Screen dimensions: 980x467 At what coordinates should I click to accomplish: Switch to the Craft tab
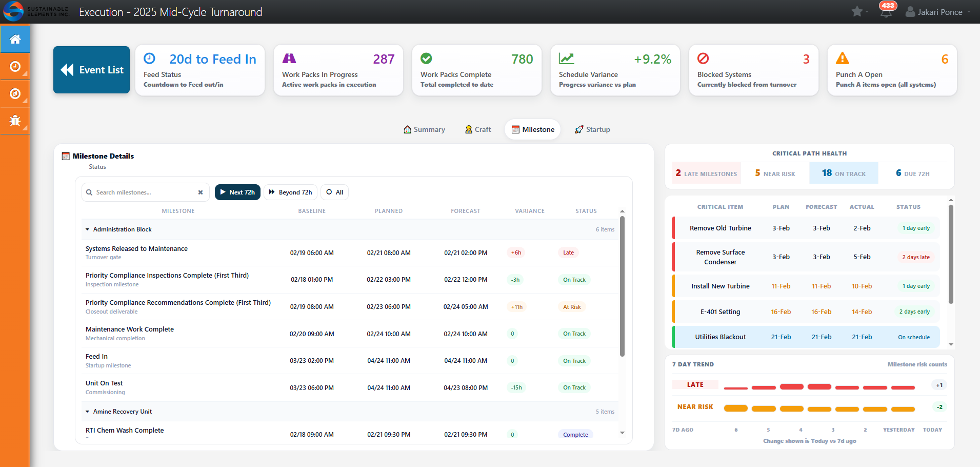click(x=478, y=129)
